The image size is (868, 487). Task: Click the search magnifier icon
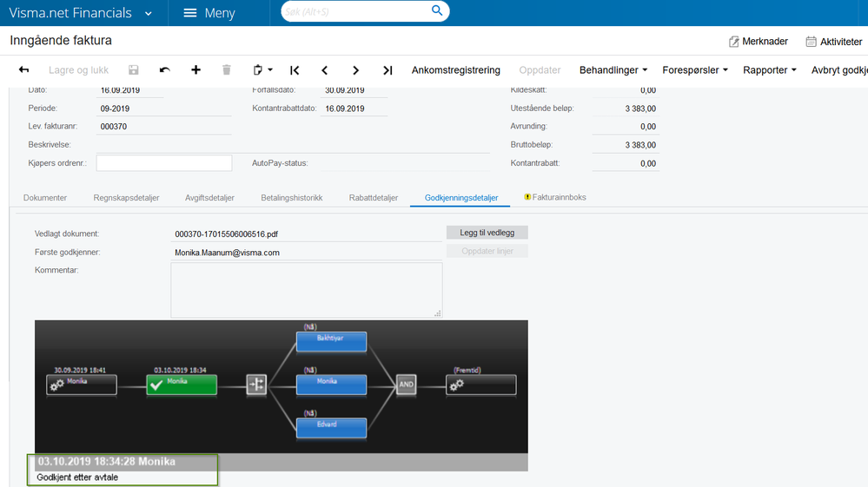437,10
